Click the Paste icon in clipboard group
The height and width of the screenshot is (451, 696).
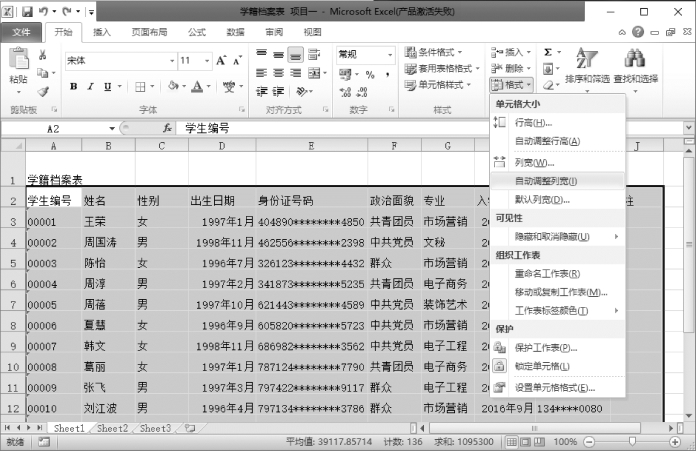coord(18,63)
